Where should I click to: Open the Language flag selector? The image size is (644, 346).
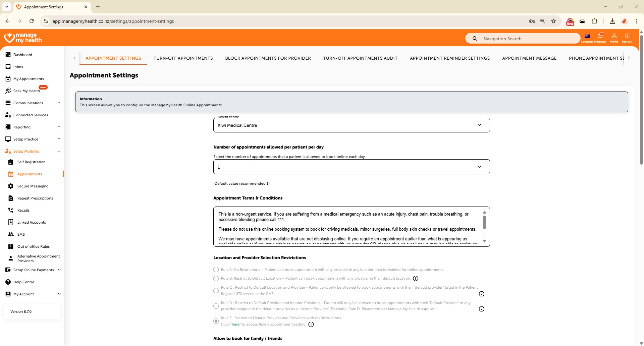click(x=587, y=37)
